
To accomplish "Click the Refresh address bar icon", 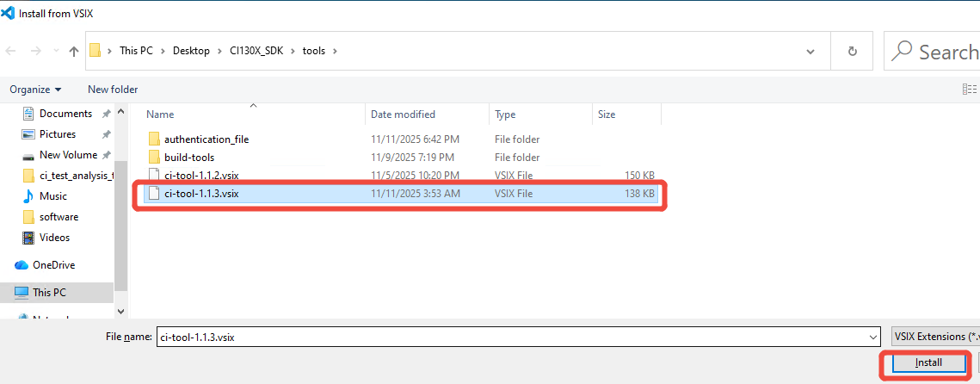I will (852, 51).
